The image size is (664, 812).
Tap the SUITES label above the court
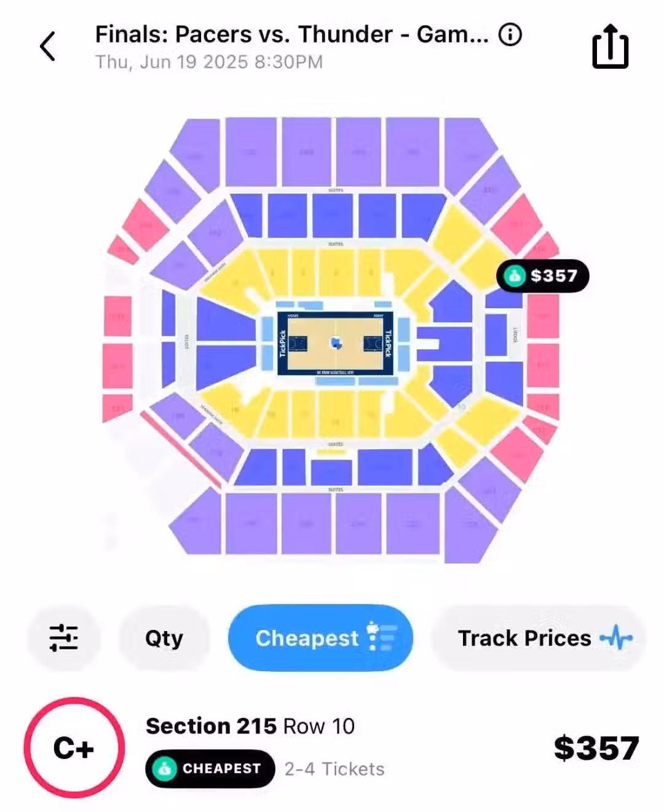pos(336,244)
